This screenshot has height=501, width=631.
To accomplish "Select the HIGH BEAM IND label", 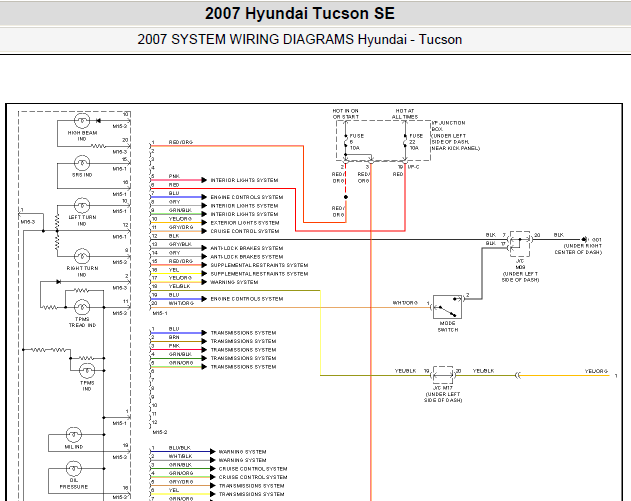I will point(82,136).
